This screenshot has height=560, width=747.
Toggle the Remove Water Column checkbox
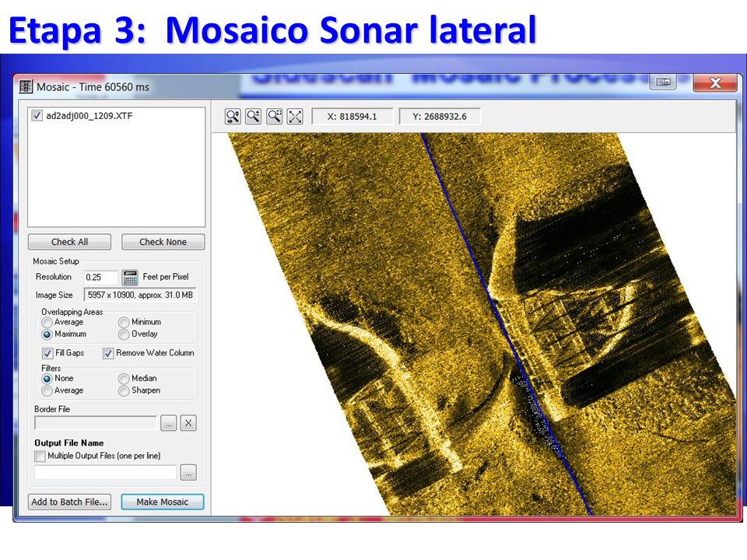click(108, 353)
